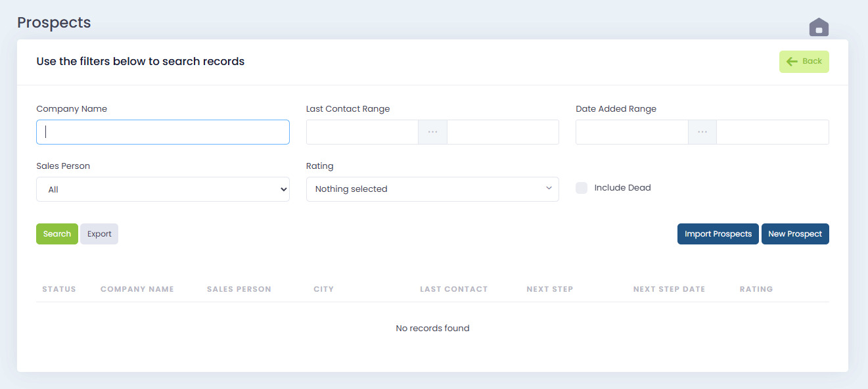The image size is (868, 389).
Task: Sort by the Rating column header
Action: [756, 289]
